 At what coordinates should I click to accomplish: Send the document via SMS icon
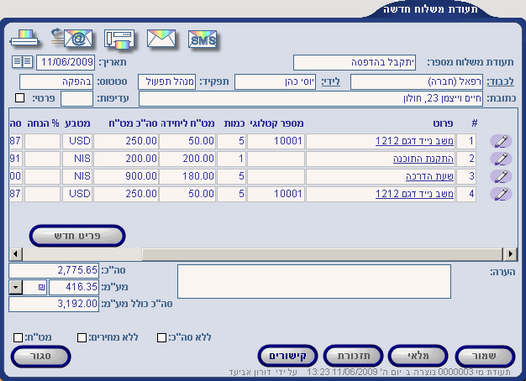(x=203, y=39)
